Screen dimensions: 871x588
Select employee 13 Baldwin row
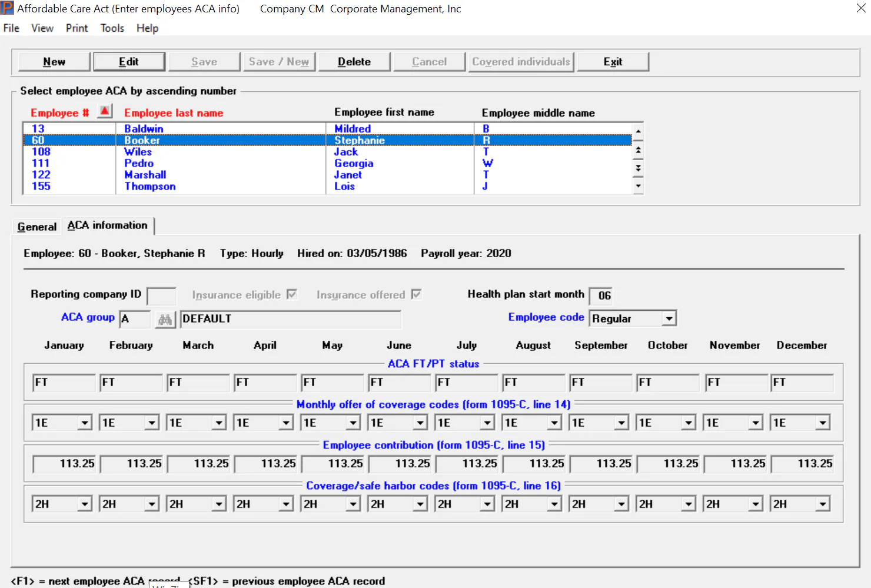pyautogui.click(x=327, y=129)
